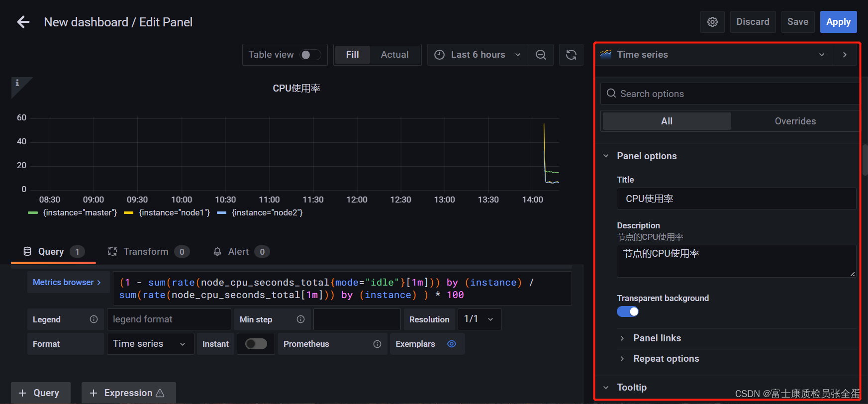Click the Min step info icon

300,319
